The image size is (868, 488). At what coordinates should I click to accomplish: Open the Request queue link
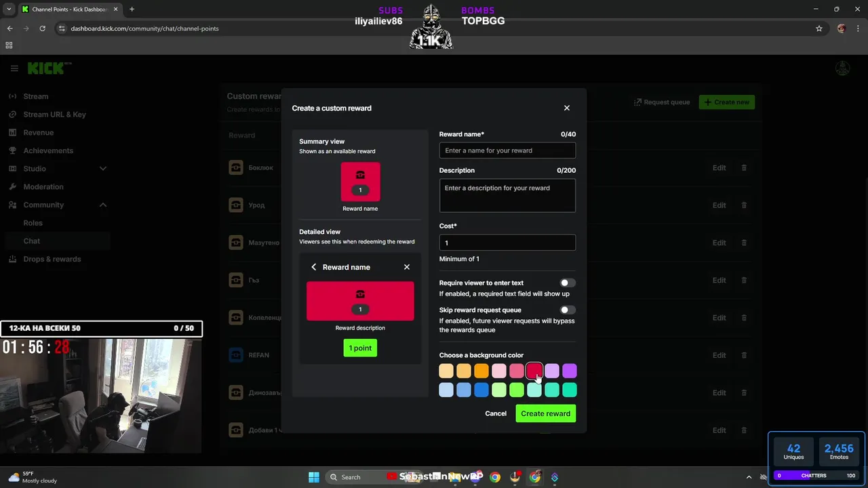(x=662, y=102)
